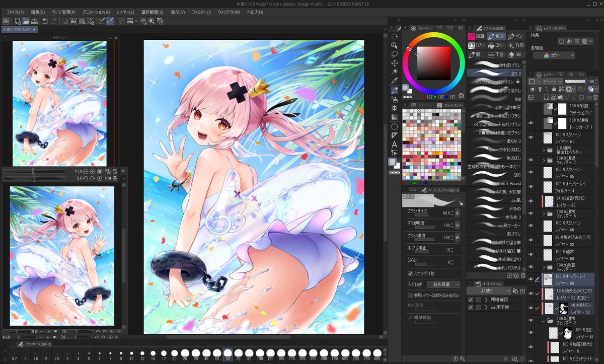Expand the 黄金比ベクター folder

544,150
